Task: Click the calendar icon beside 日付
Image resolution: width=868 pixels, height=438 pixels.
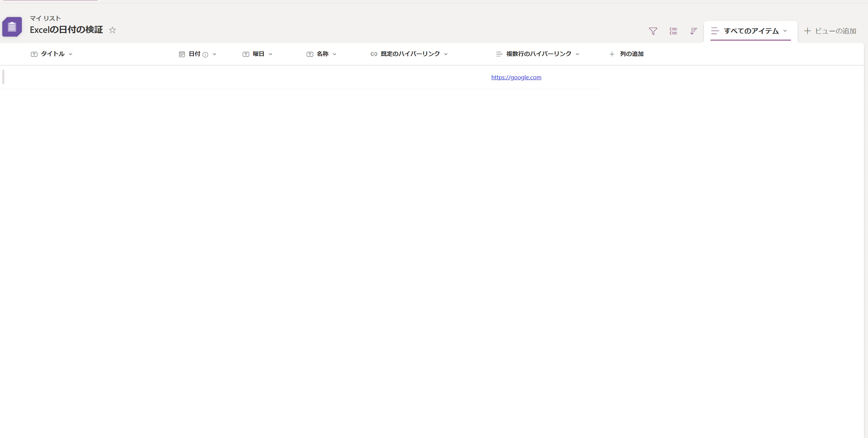Action: pyautogui.click(x=182, y=54)
